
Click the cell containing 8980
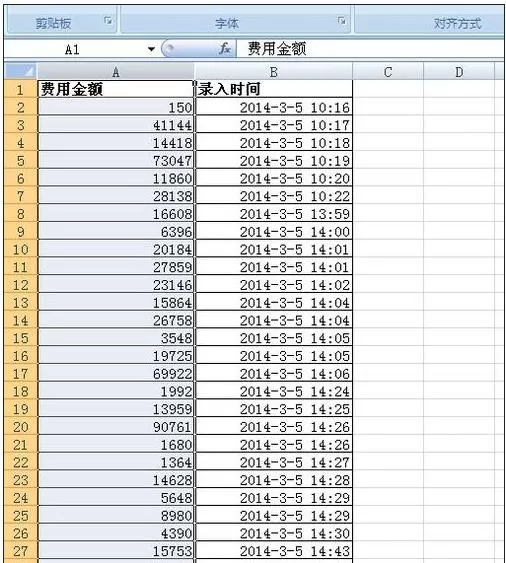pos(116,515)
